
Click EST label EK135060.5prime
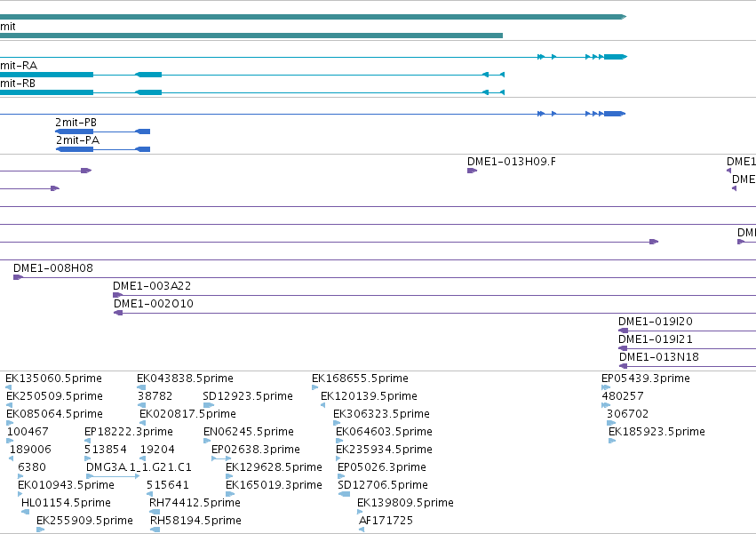[x=53, y=379]
